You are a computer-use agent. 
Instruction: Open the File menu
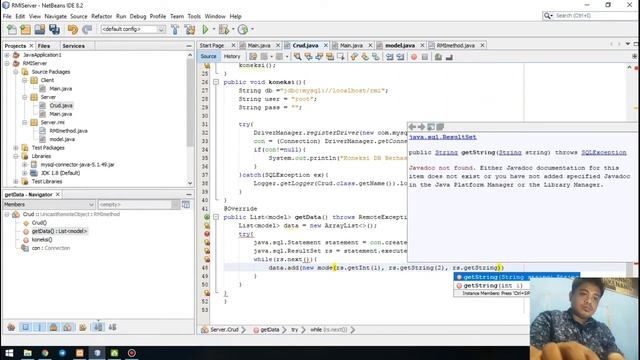point(7,16)
